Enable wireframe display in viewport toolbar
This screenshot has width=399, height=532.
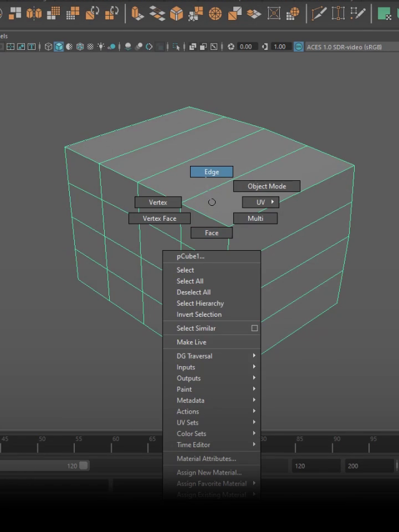(49, 47)
